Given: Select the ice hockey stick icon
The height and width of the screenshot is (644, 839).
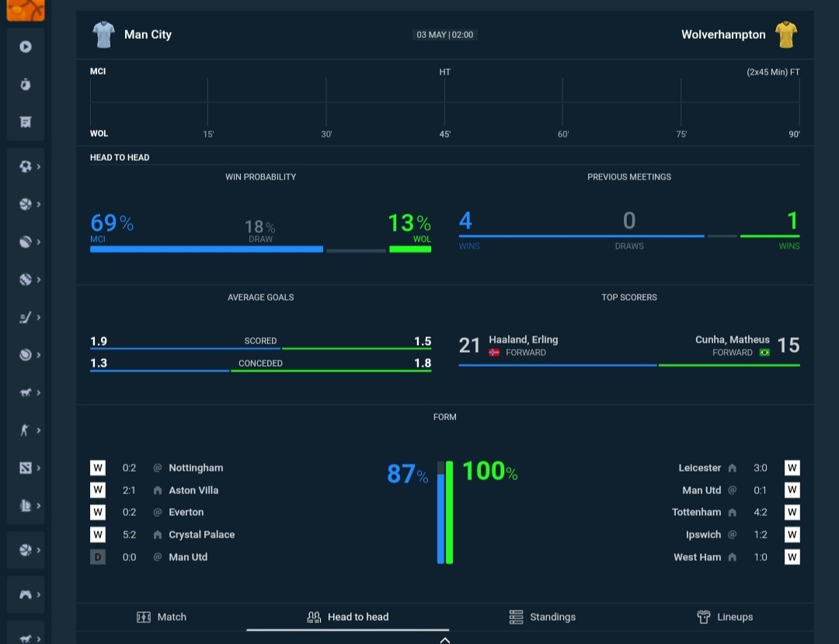Looking at the screenshot, I should [x=25, y=317].
